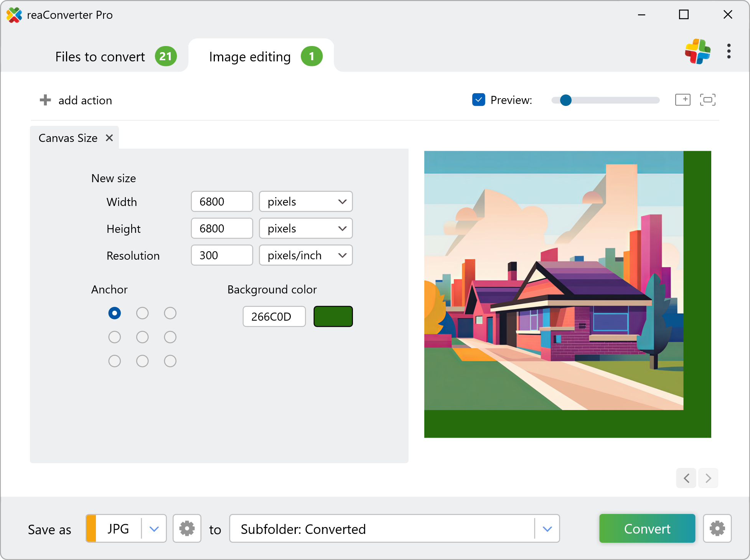
Task: Click the colorful reaConverter logo icon
Action: 697,51
